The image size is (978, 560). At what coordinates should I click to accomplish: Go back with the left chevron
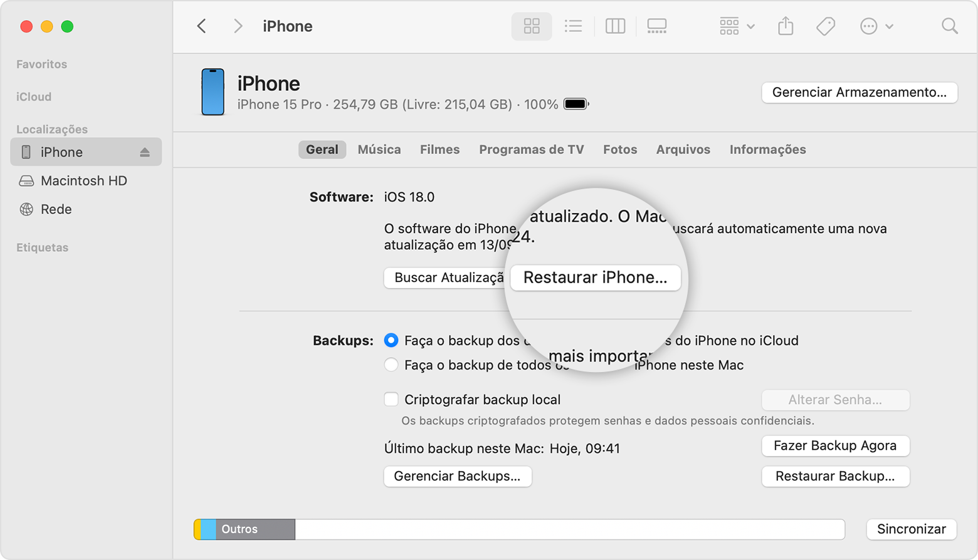[x=201, y=26]
